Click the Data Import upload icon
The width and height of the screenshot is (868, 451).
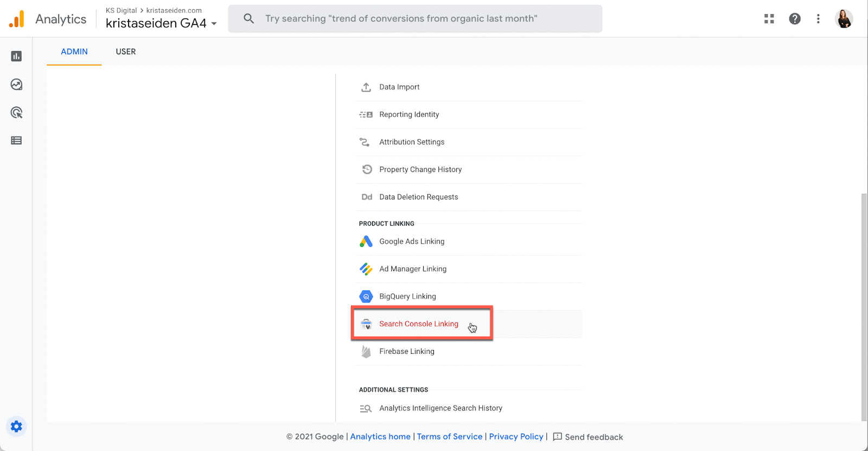[366, 87]
